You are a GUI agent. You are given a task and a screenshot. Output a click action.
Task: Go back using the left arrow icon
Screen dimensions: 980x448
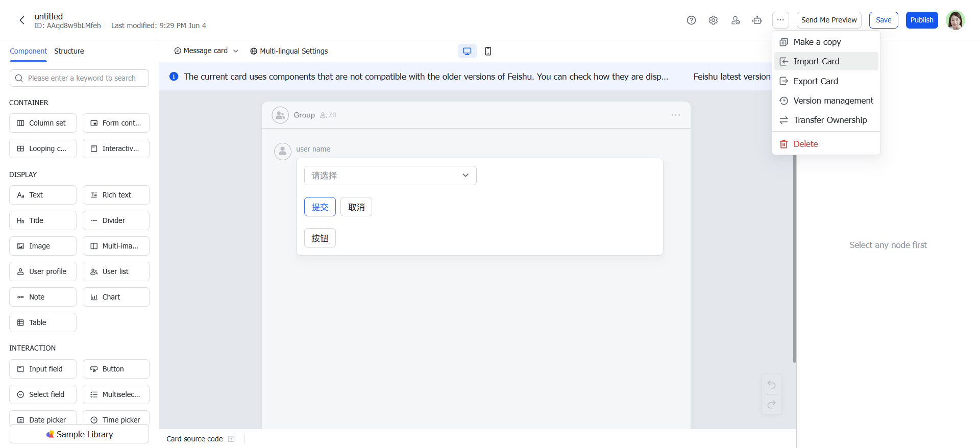coord(22,20)
